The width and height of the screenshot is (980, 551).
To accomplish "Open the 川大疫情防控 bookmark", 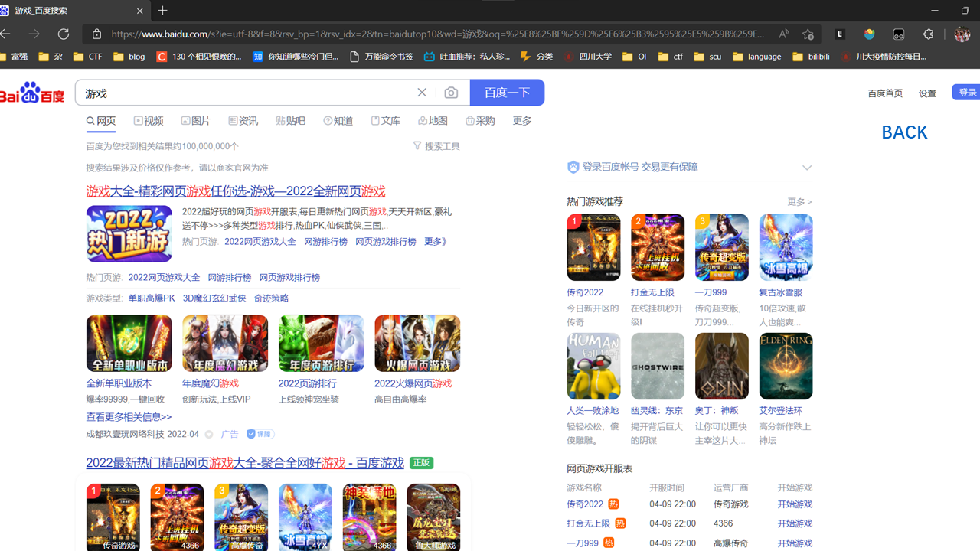I will [883, 56].
